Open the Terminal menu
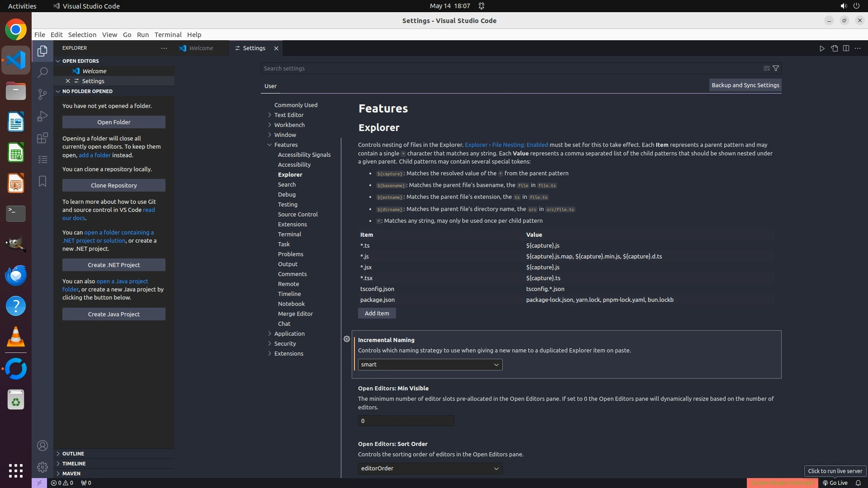 tap(168, 35)
